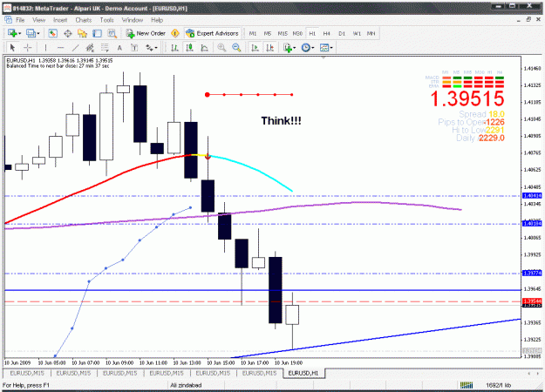Screen dimensions: 545x392
Task: Select the Text 'A' tool
Action: (x=119, y=48)
